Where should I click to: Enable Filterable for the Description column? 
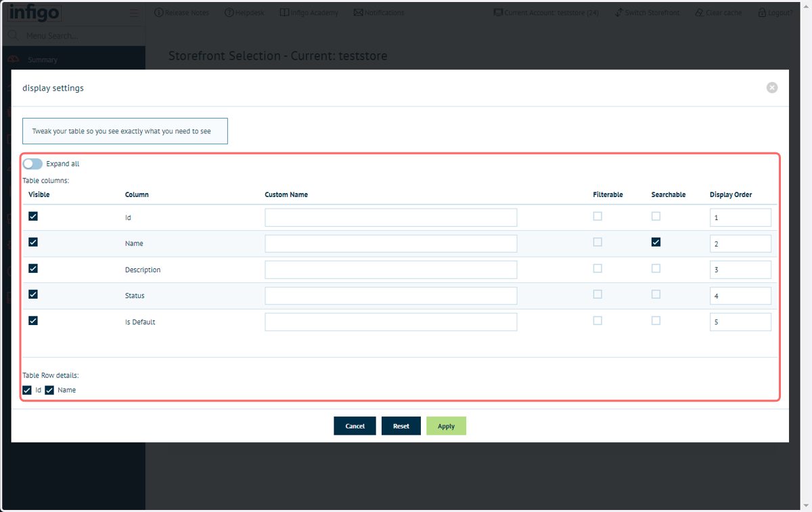(597, 268)
